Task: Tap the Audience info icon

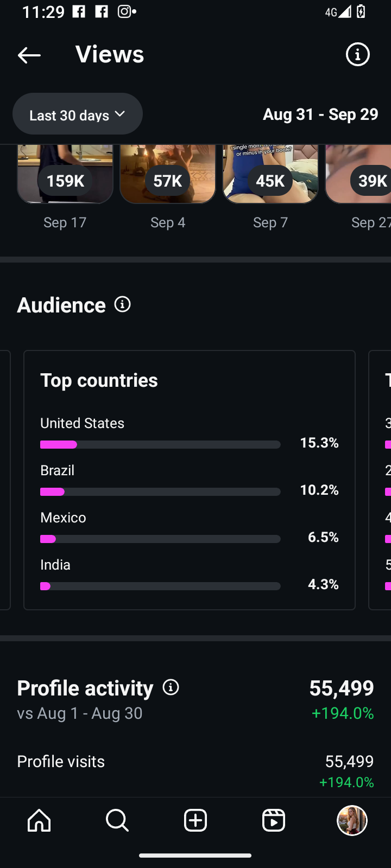Action: coord(123,304)
